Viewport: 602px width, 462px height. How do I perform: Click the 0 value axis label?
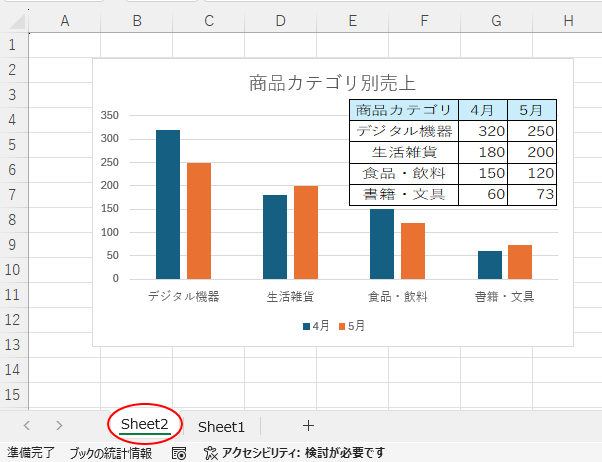(x=116, y=278)
